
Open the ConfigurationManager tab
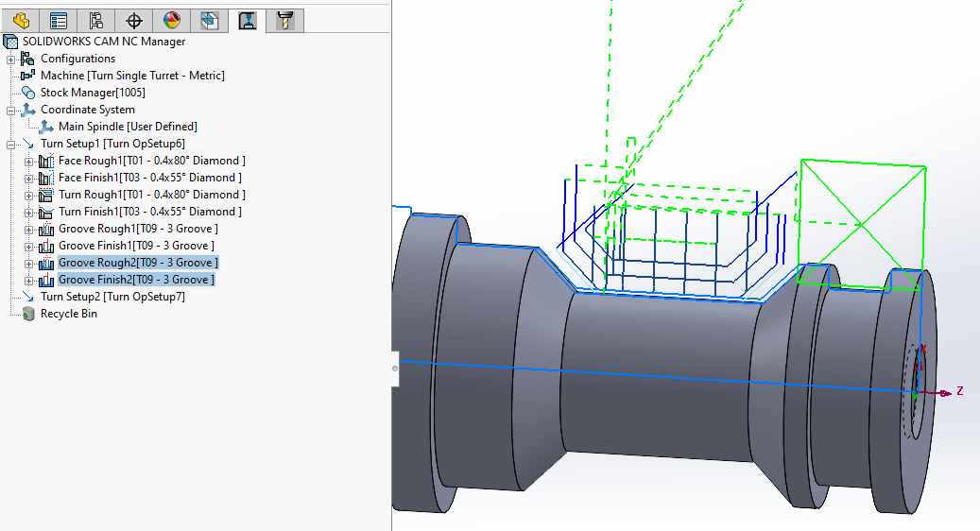95,20
